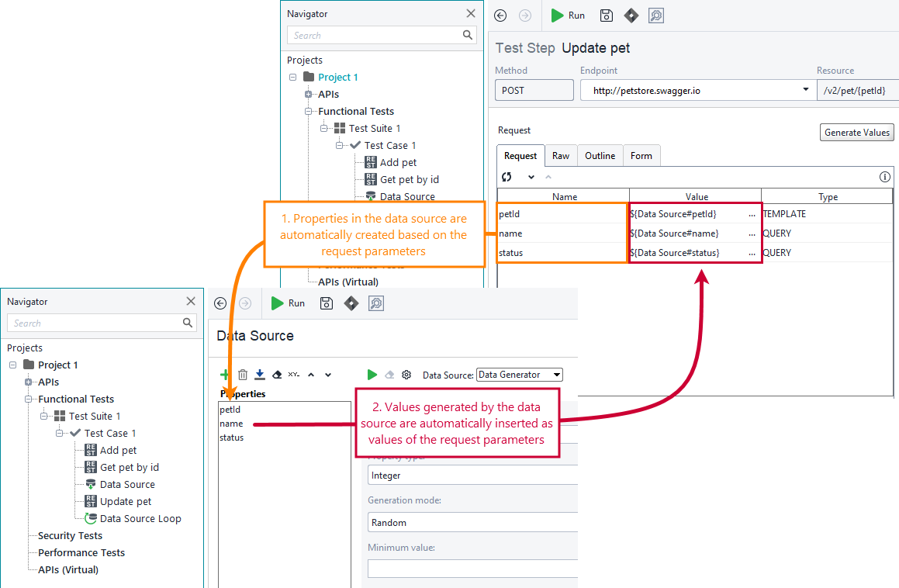The image size is (899, 588).
Task: Open the Data Generator data source dropdown
Action: coord(519,374)
